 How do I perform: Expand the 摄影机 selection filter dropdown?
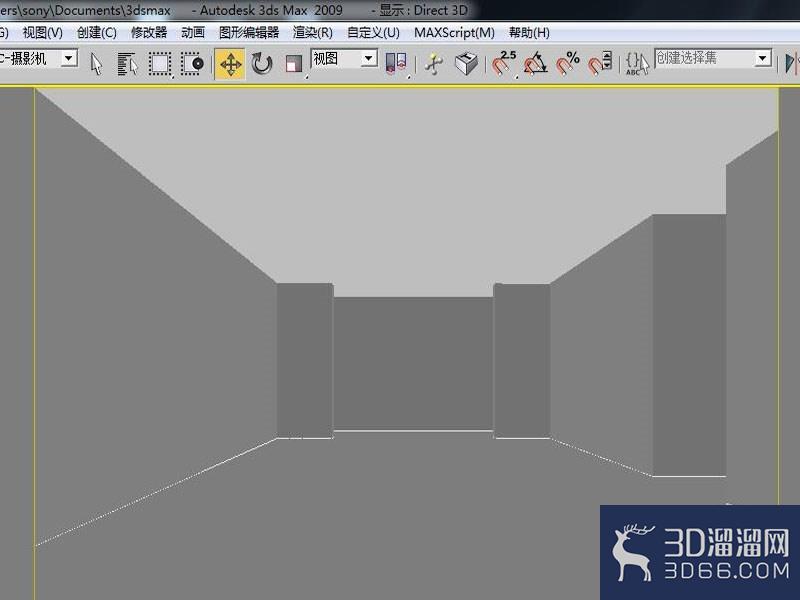(x=69, y=58)
